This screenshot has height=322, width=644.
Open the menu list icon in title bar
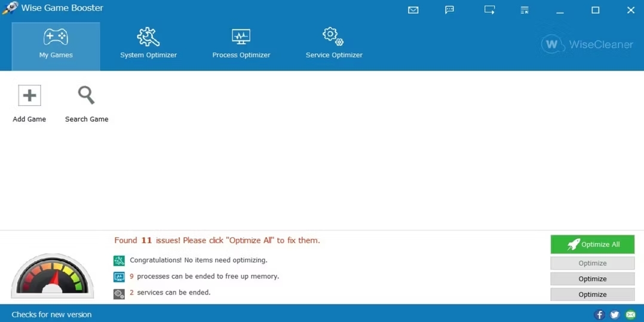tap(525, 10)
